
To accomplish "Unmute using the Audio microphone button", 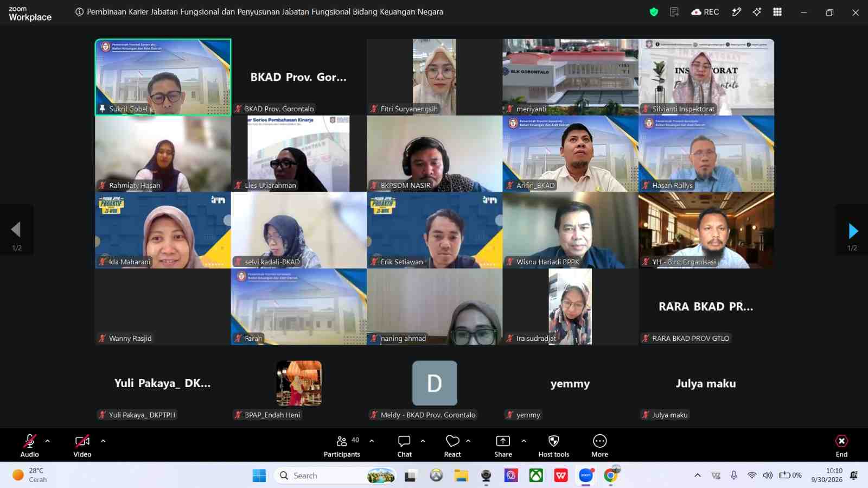I will tap(29, 446).
